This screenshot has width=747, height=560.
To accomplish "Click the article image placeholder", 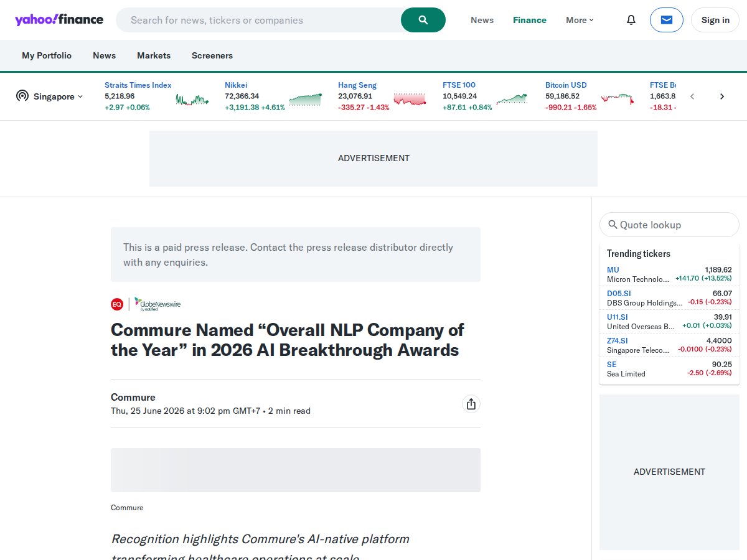I will tap(296, 470).
